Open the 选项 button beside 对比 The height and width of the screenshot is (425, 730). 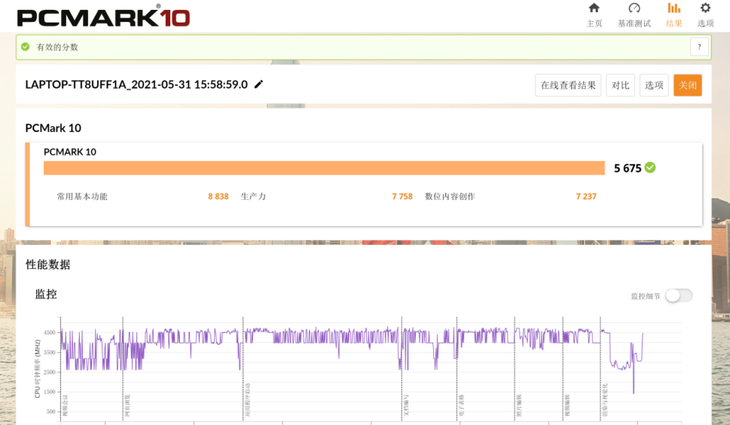654,85
